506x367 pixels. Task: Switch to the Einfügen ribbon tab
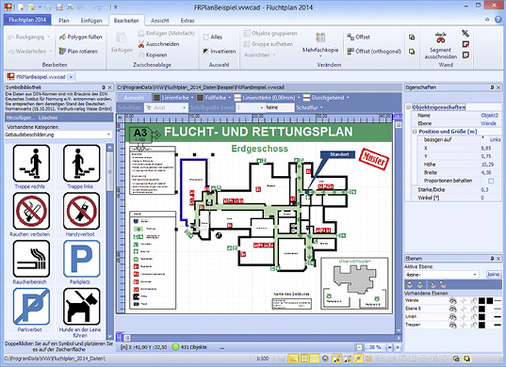[91, 20]
